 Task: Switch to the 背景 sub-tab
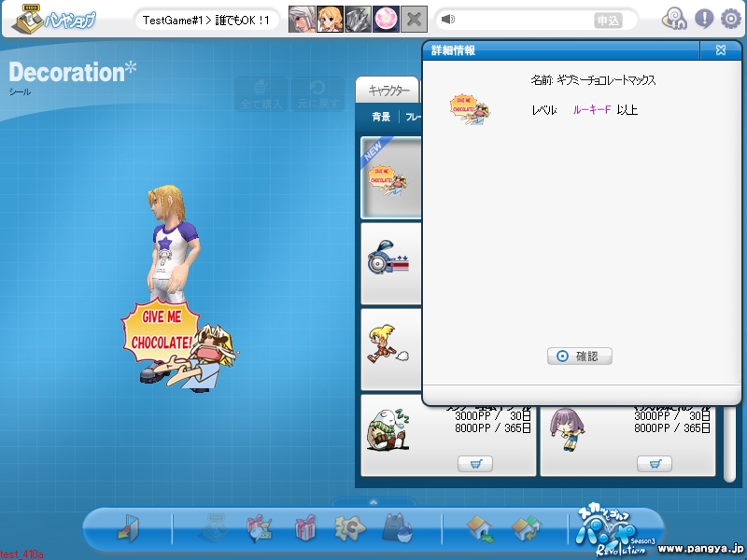coord(381,117)
